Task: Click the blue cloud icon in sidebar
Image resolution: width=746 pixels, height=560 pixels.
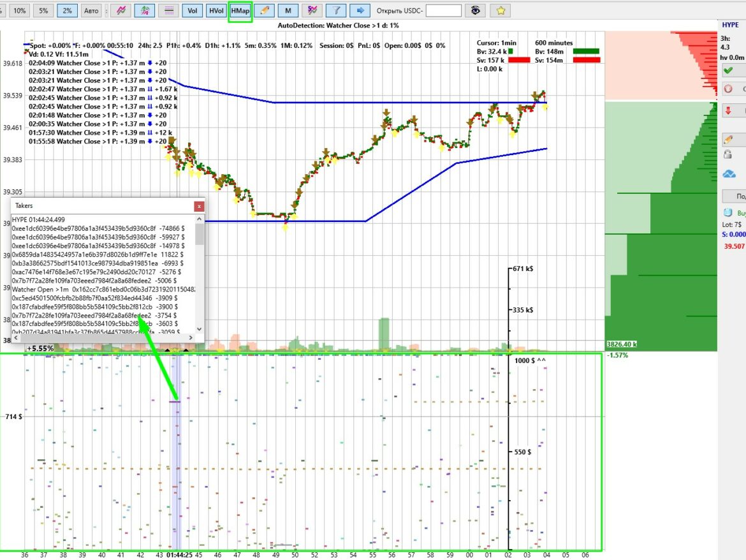Action: pyautogui.click(x=729, y=174)
